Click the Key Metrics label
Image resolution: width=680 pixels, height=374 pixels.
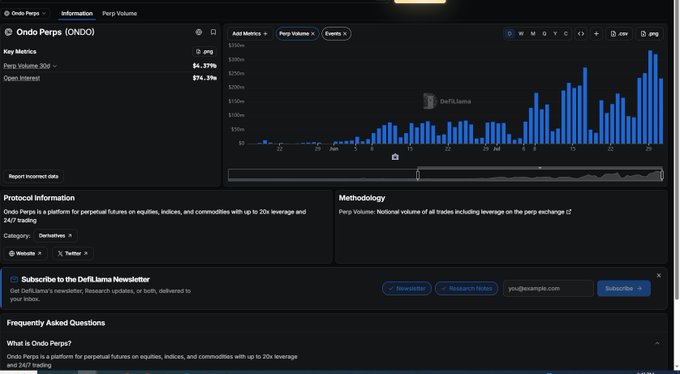[20, 52]
